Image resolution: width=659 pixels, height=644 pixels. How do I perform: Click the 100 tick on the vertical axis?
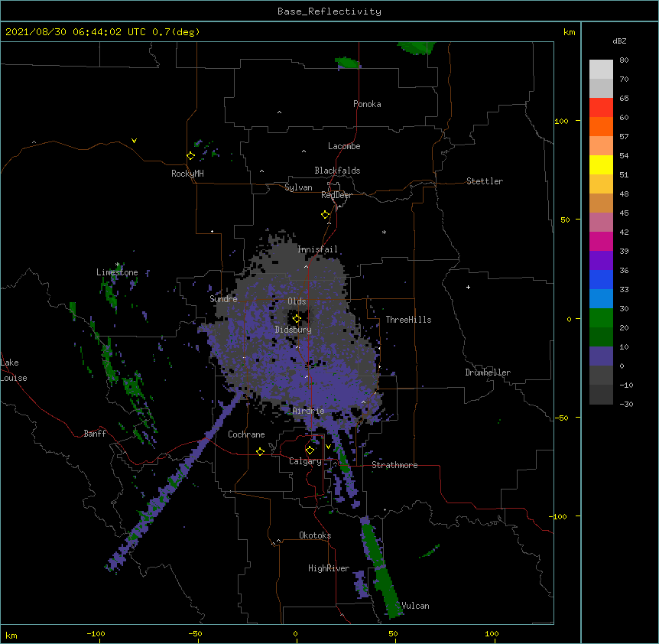561,121
